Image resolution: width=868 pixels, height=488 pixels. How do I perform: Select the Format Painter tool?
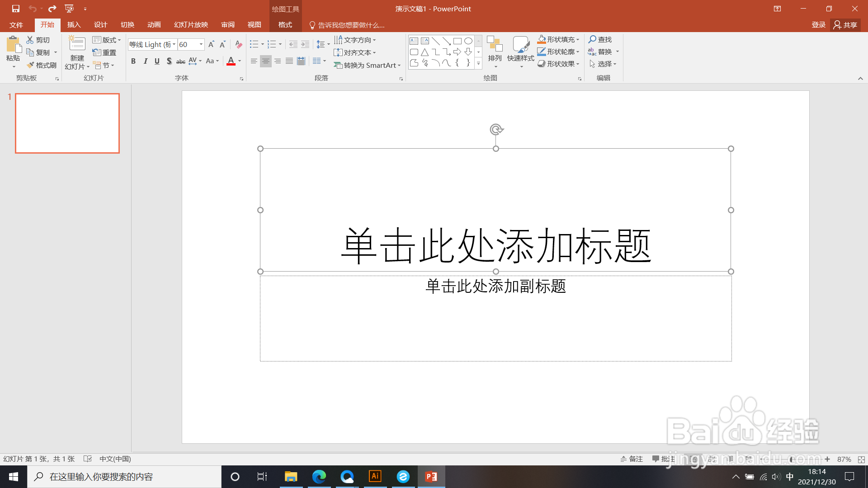point(41,65)
